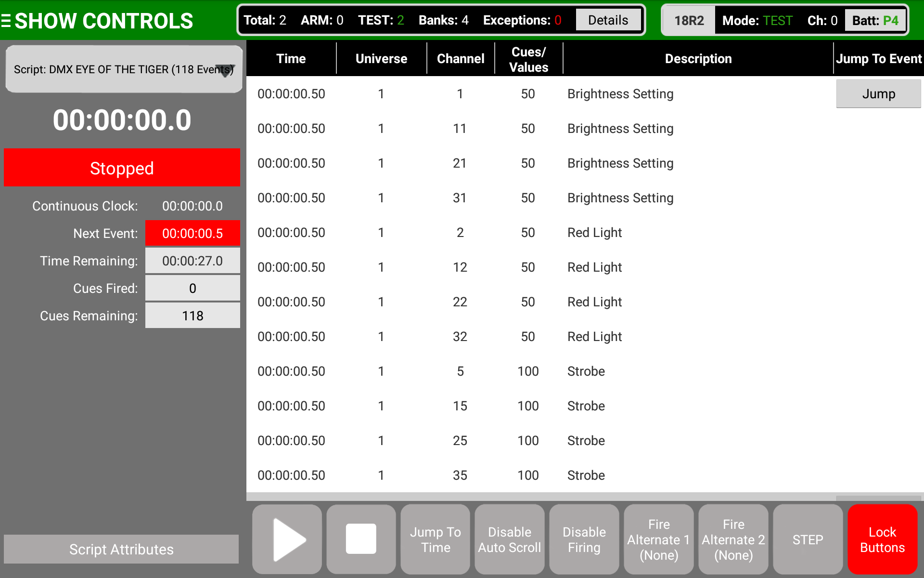Screen dimensions: 924x578
Task: Select the Red Light row with channel 12
Action: coord(585,267)
